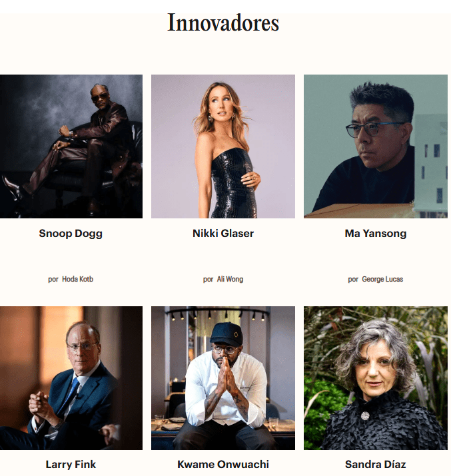The image size is (451, 476).
Task: Open Nikki Glaser's portrait photo
Action: (223, 146)
